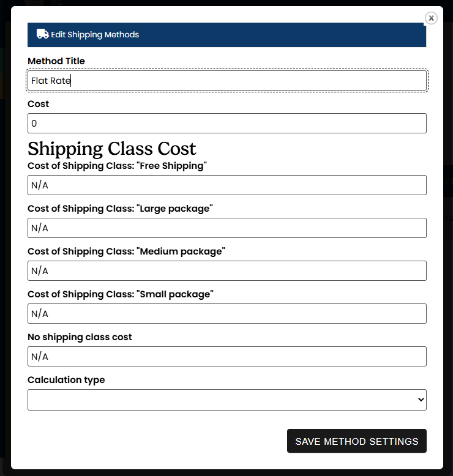Viewport: 453px width, 476px height.
Task: Click the "Large package" class cost input
Action: coord(226,228)
